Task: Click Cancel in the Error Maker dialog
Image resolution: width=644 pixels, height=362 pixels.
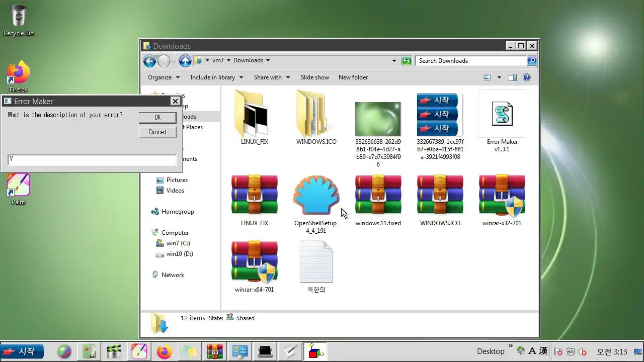Action: point(157,132)
